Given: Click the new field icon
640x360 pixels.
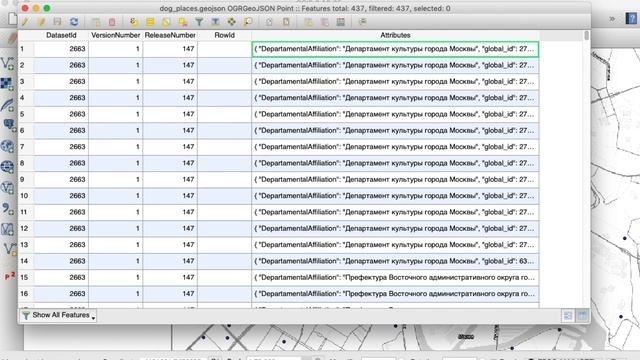Looking at the screenshot, I should pyautogui.click(x=308, y=22).
